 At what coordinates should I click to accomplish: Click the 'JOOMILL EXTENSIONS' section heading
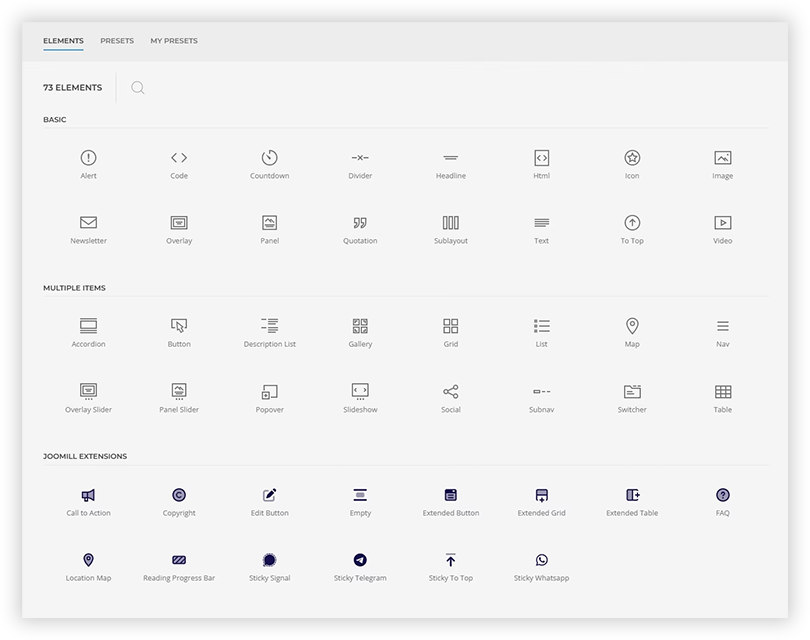coord(85,457)
